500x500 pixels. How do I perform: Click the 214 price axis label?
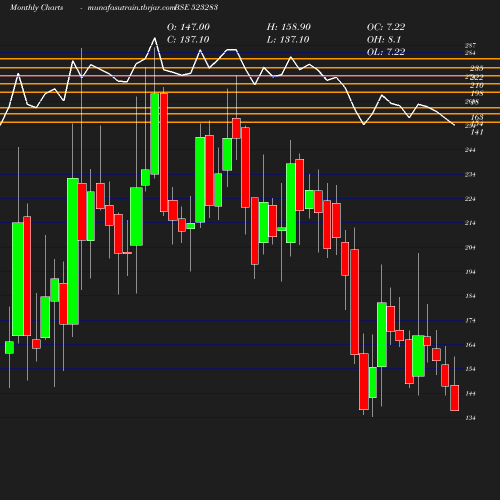click(x=470, y=223)
